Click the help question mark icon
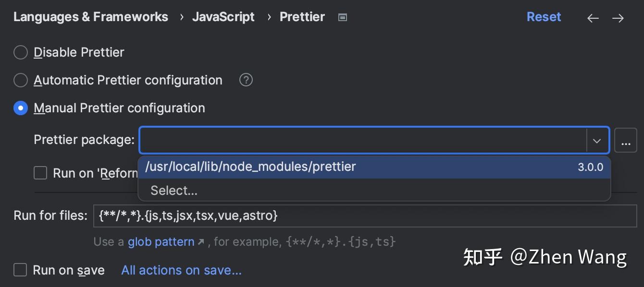The image size is (644, 287). click(246, 80)
